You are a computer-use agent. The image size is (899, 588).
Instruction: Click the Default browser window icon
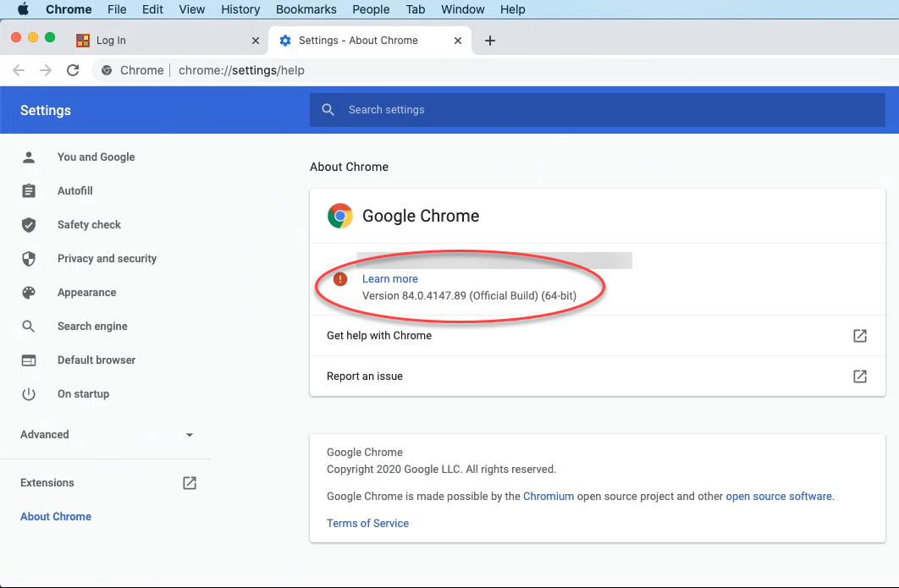click(x=29, y=360)
